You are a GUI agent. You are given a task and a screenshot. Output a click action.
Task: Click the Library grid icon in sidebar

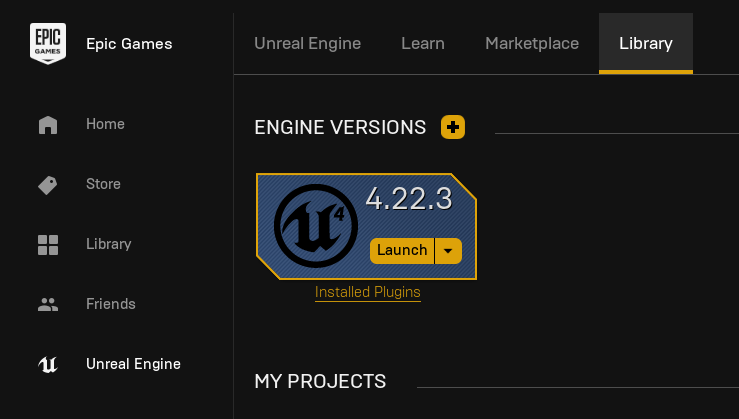point(48,244)
